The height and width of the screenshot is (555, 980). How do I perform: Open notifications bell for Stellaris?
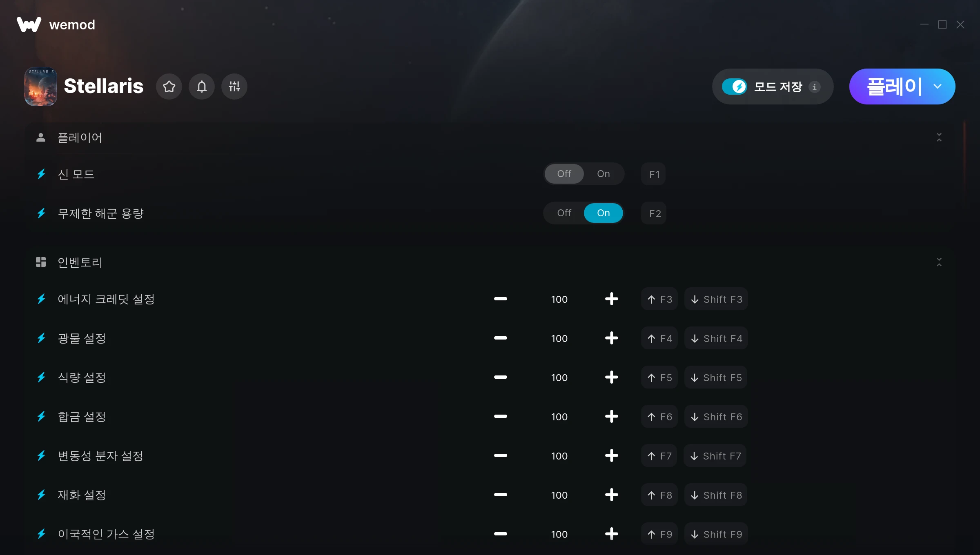coord(202,87)
